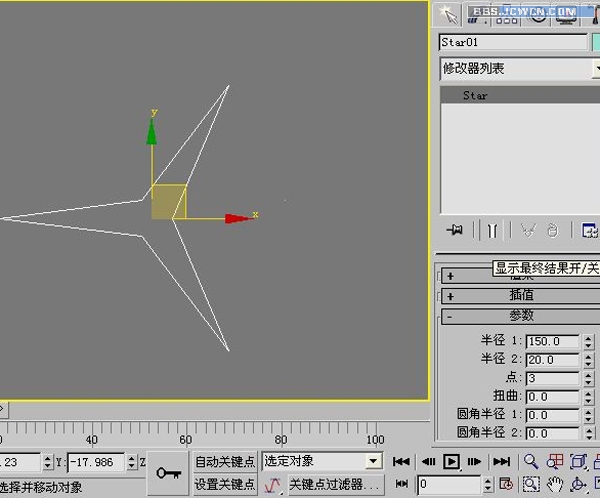Click the pin stack icon
The width and height of the screenshot is (600, 498).
[455, 230]
